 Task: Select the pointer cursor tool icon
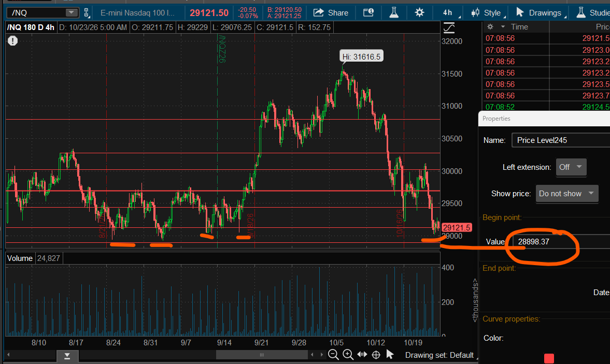click(390, 354)
